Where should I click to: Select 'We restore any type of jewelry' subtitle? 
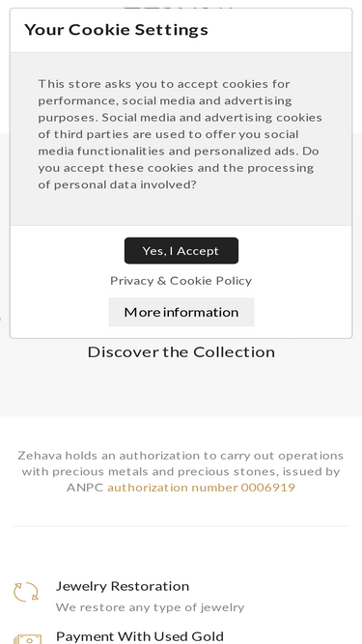[150, 607]
